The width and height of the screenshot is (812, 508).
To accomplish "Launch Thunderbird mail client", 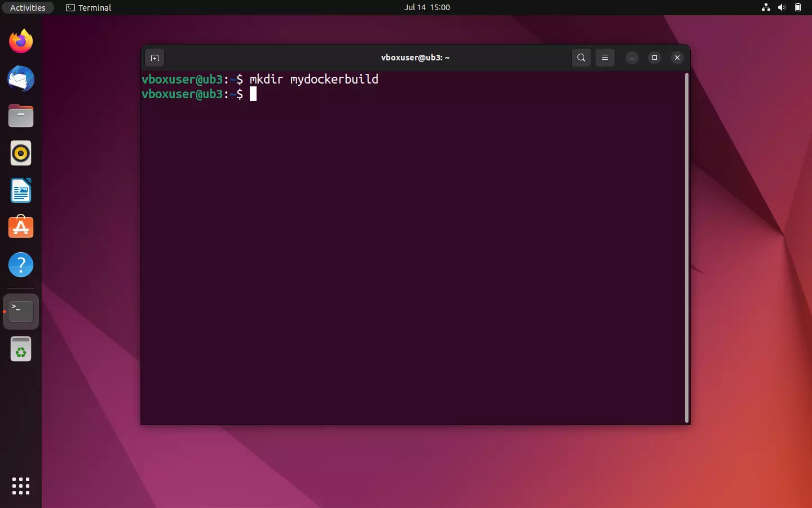I will tap(20, 79).
